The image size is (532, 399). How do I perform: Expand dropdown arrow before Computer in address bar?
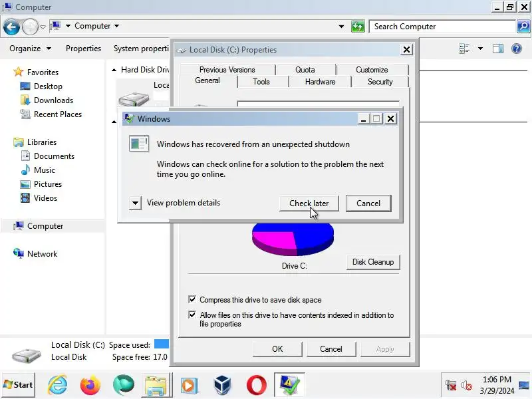[x=68, y=26]
